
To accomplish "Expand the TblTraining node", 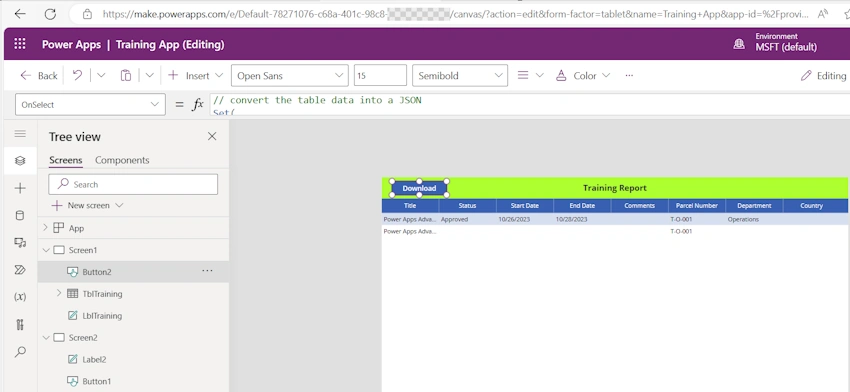I will tap(59, 293).
